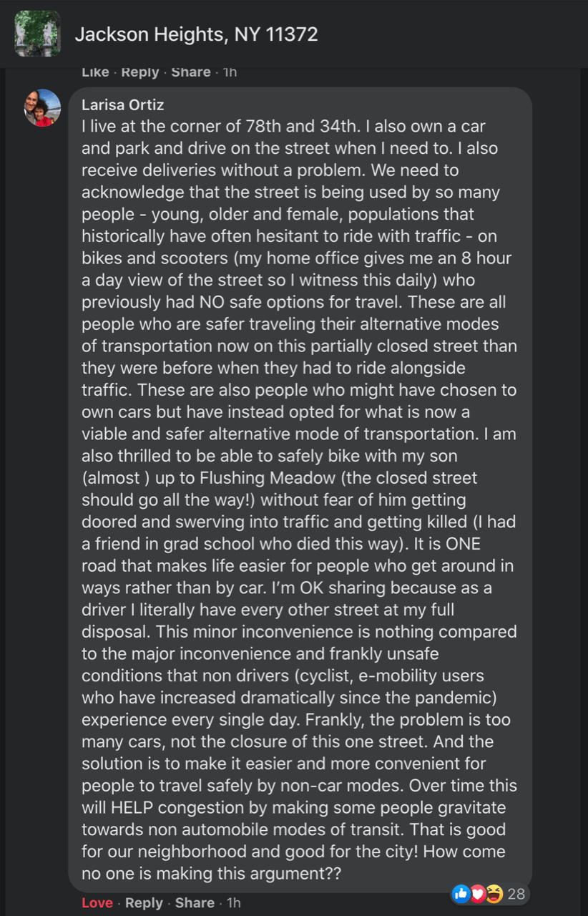588x916 pixels.
Task: Click the 1h timestamp of previous comment
Action: click(230, 72)
